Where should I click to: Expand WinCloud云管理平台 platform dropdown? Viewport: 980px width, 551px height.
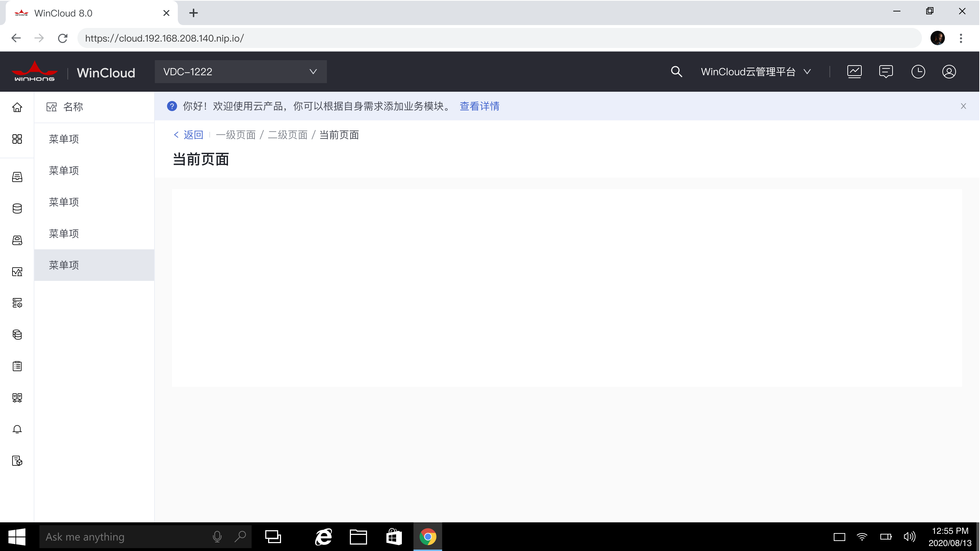[756, 72]
